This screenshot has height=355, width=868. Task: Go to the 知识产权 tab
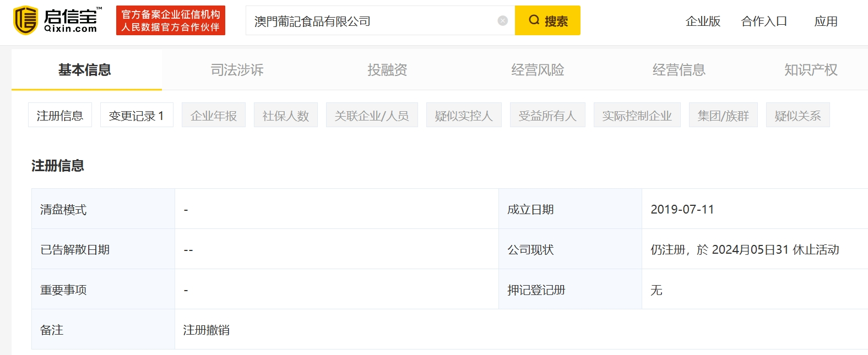(x=811, y=70)
